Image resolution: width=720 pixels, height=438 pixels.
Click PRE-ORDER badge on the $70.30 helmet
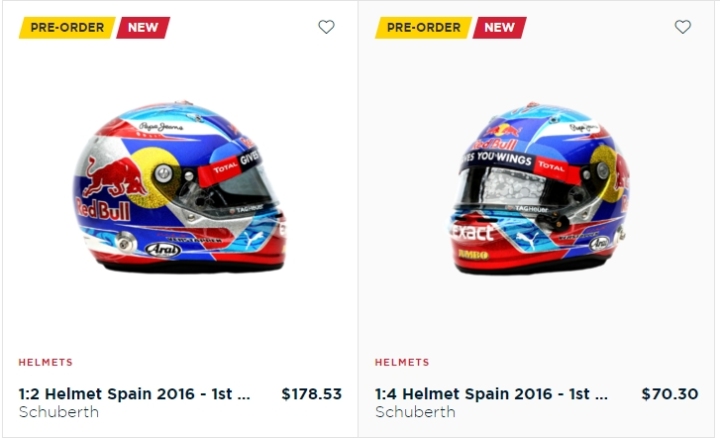[423, 28]
